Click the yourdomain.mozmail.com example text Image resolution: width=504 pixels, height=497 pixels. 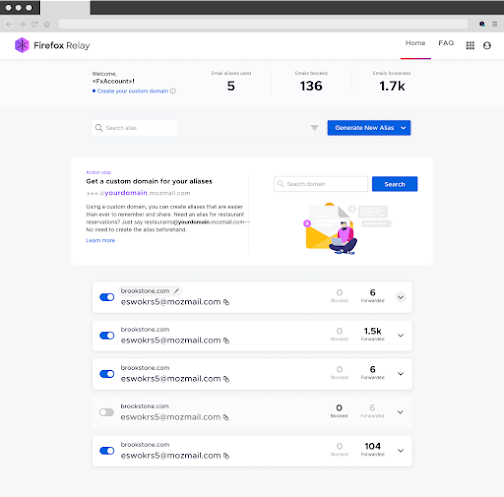tap(138, 193)
